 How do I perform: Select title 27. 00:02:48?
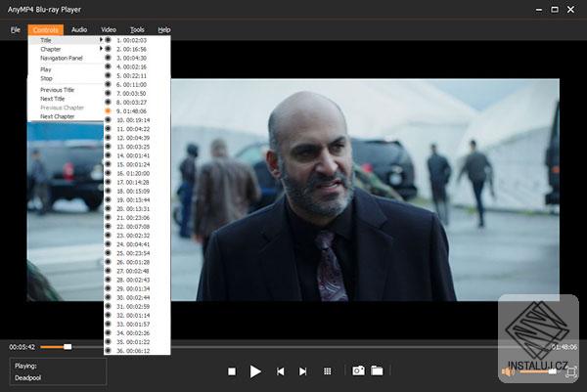(x=137, y=271)
